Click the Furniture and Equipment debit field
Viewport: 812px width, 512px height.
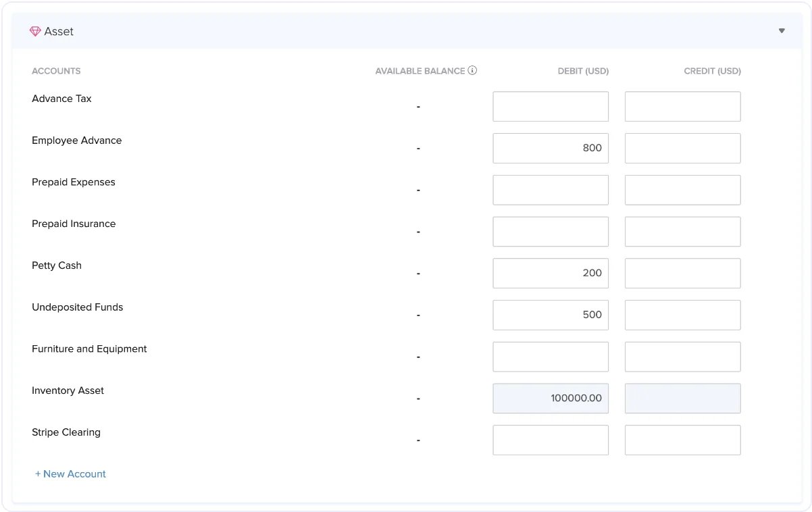tap(551, 357)
